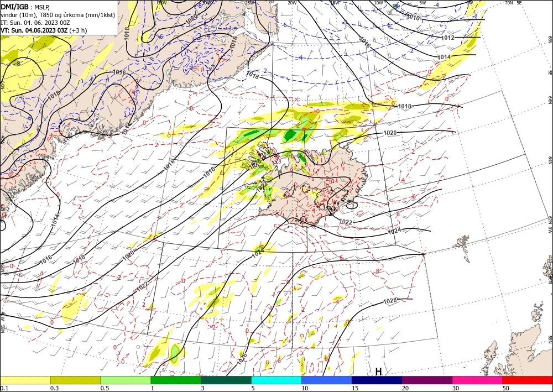Screen dimensions: 553x392
Task: Click the '70N' latitude label
Action: pyautogui.click(x=509, y=3)
